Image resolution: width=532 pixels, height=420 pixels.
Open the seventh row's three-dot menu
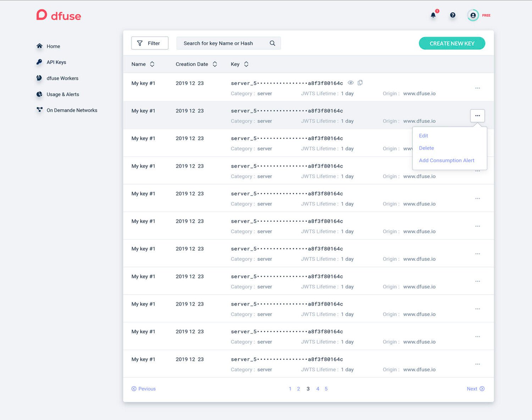477,254
